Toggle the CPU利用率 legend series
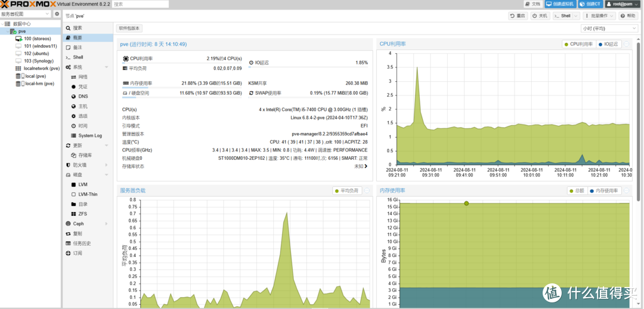 tap(580, 44)
